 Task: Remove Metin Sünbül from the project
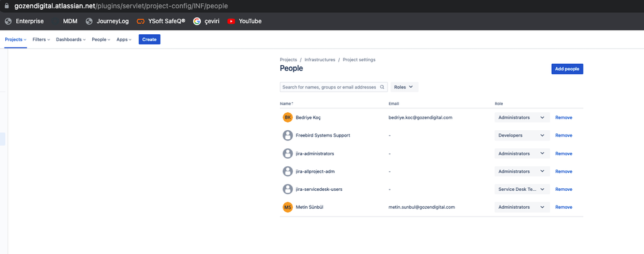[x=563, y=207]
